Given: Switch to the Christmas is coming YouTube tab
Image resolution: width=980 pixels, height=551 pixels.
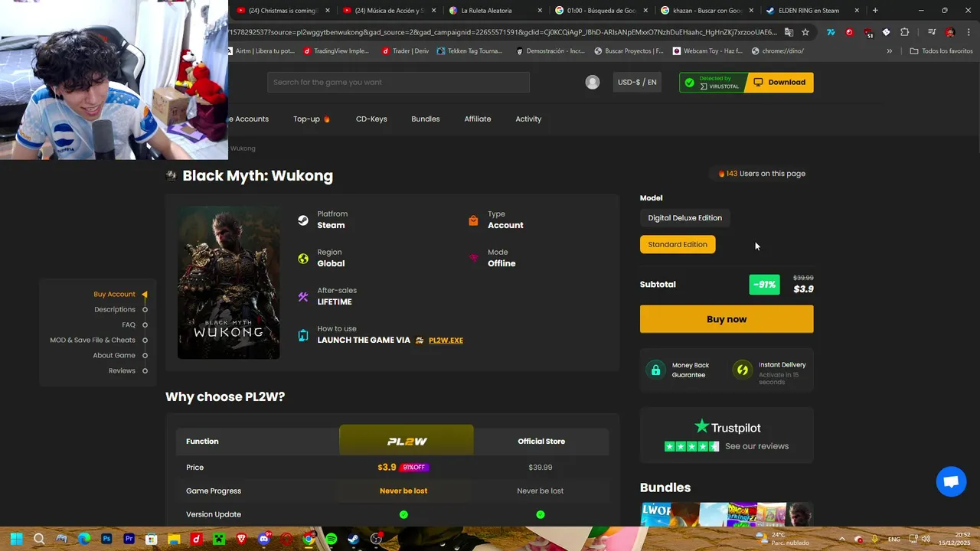Looking at the screenshot, I should click(x=283, y=11).
